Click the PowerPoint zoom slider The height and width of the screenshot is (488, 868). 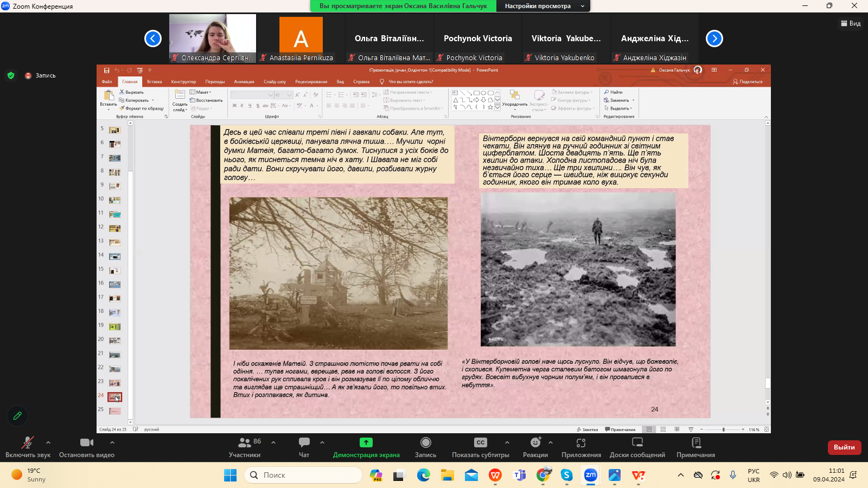click(723, 429)
